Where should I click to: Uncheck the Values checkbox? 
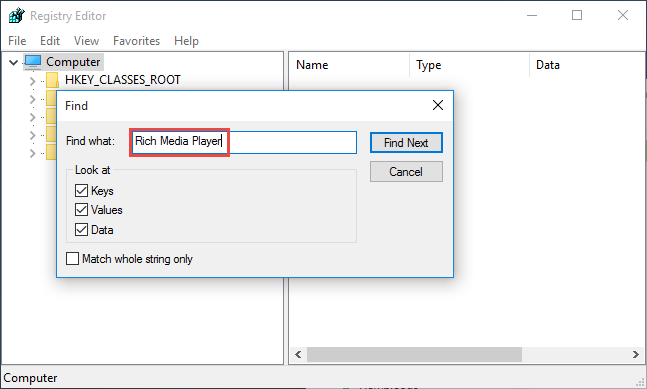81,210
